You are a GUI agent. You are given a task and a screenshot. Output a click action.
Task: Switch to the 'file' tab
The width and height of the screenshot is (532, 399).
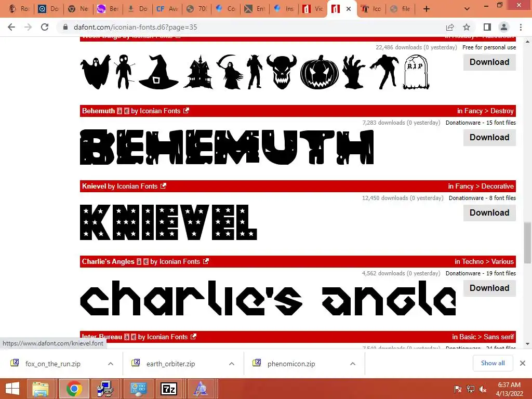click(401, 9)
